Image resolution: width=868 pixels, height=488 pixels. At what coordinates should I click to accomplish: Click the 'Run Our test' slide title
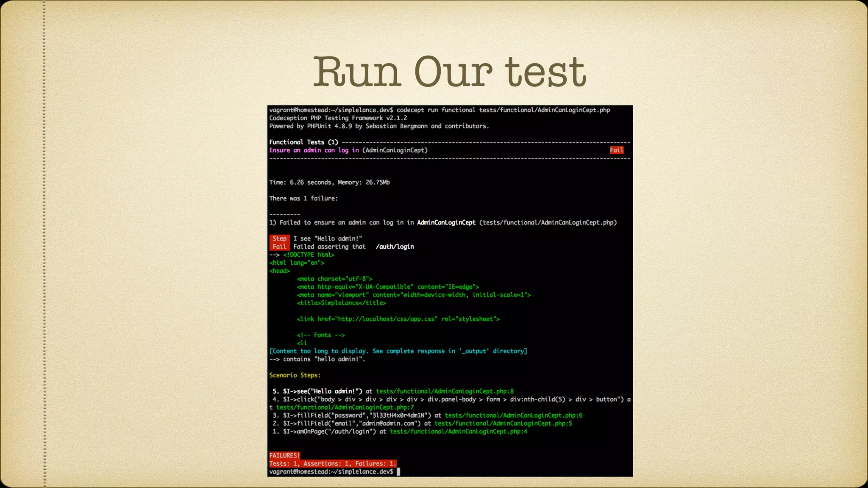point(449,72)
